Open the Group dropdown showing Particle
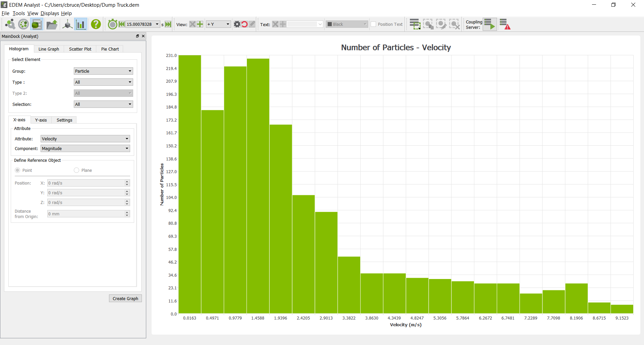 click(103, 71)
